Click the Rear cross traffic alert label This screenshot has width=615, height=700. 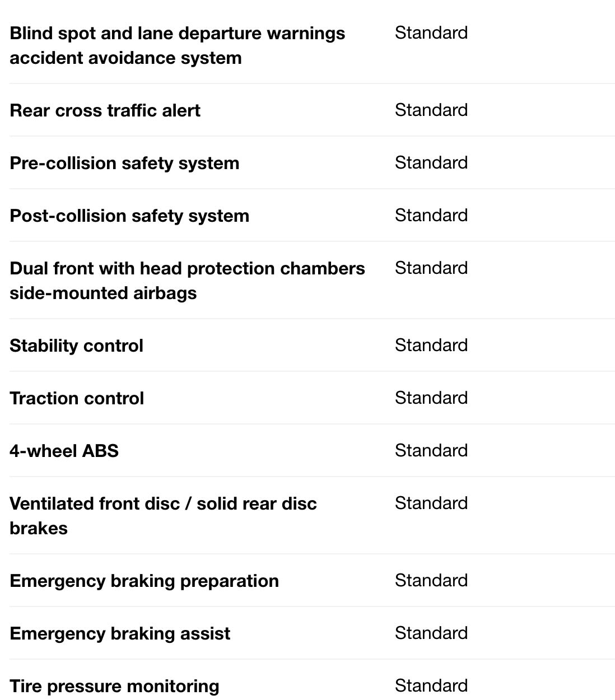(x=105, y=110)
